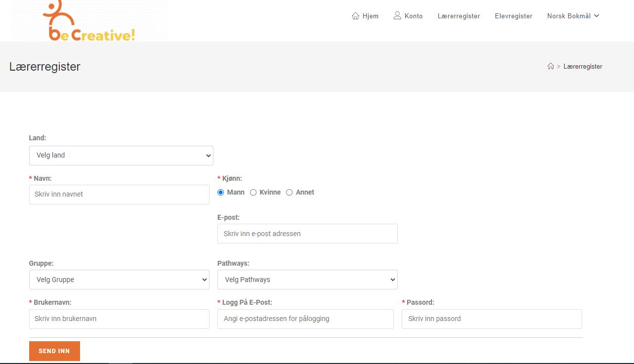Expand the Velg Gruppe dropdown

click(119, 280)
